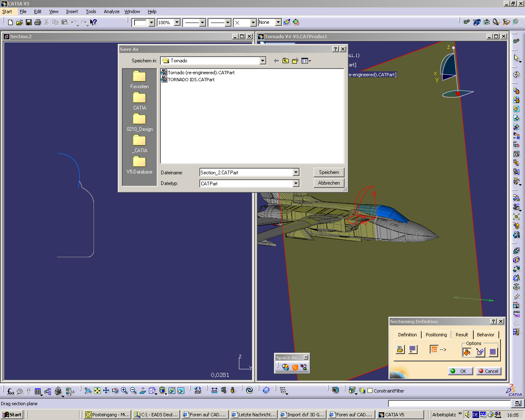Screen dimensions: 525x420
Task: Click the orange clash icon in Space Analysis
Action: click(294, 367)
